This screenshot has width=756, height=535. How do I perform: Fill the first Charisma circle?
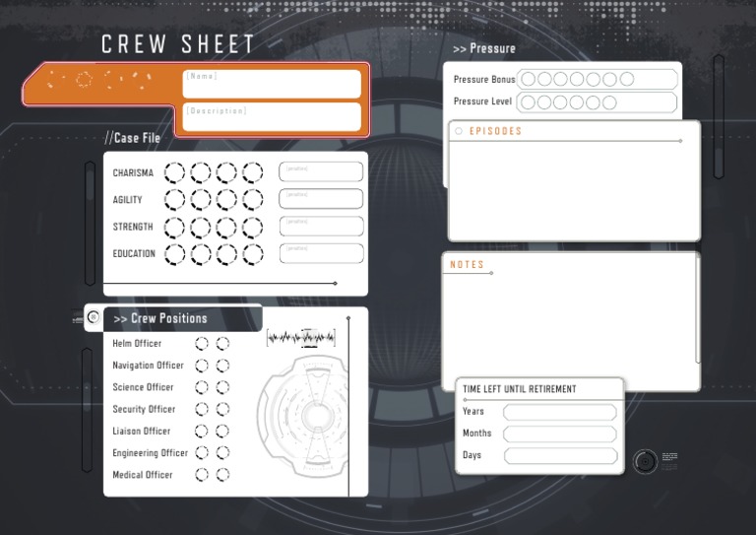point(174,172)
